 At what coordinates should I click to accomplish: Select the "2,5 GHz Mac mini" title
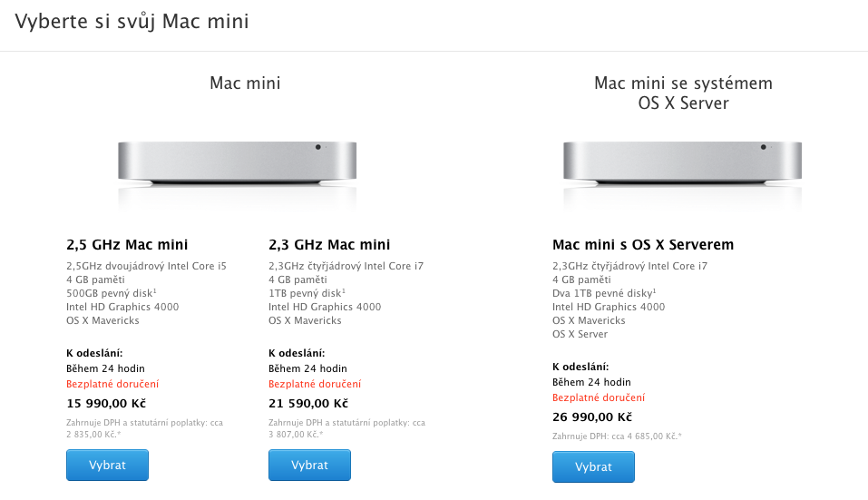coord(127,245)
